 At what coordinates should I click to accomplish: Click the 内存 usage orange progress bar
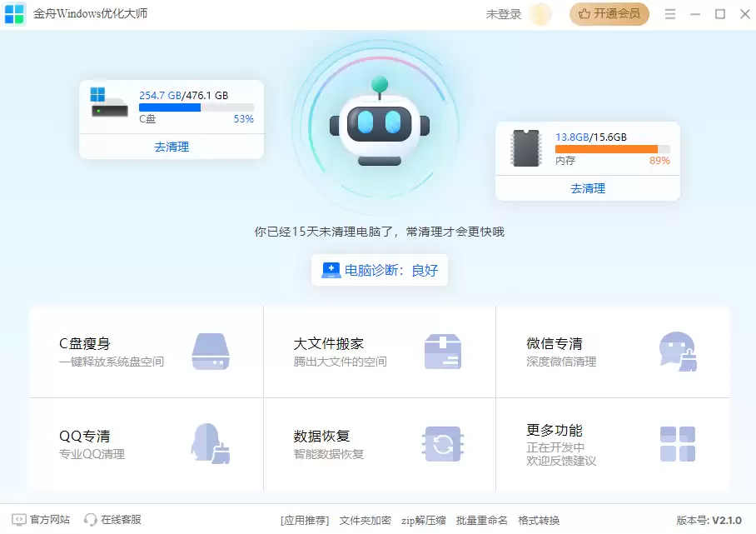[x=612, y=149]
